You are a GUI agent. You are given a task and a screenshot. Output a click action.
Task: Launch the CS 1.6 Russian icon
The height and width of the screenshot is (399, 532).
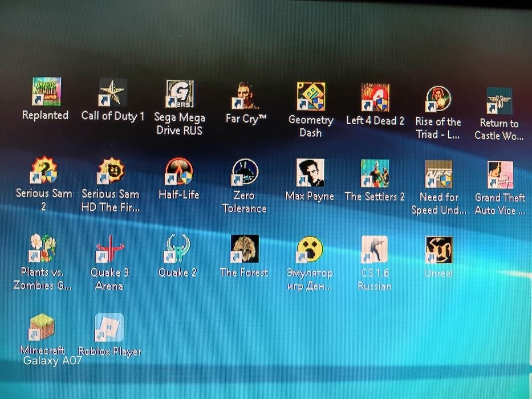click(x=375, y=250)
